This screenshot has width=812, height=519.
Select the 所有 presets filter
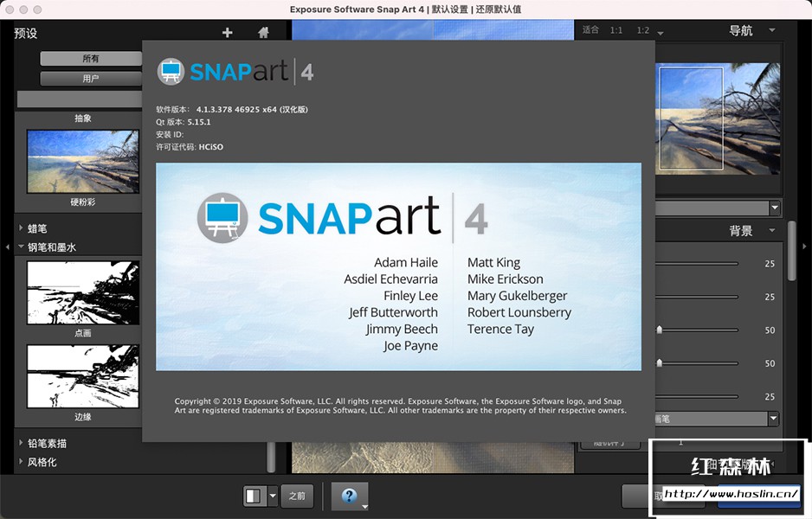click(x=91, y=59)
